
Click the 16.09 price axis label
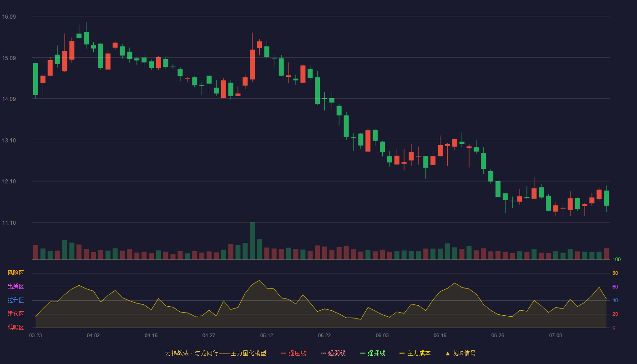coord(9,17)
